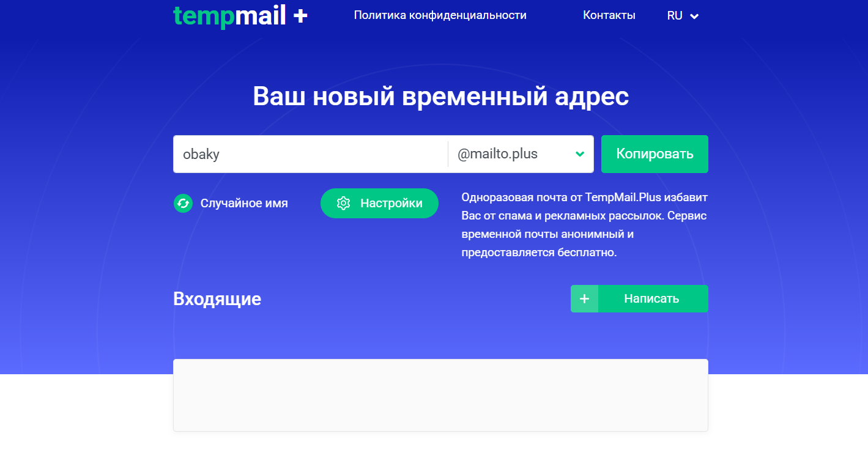Click the Написать button to compose email

pyautogui.click(x=650, y=298)
